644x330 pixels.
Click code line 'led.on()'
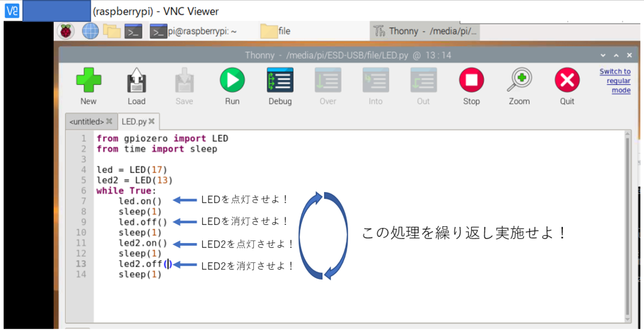point(140,201)
